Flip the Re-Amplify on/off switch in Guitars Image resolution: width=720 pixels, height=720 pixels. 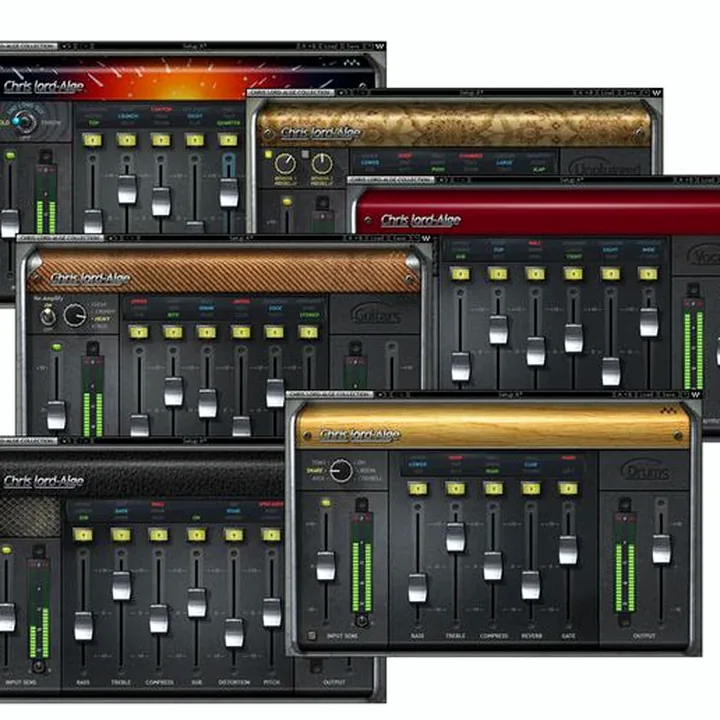[x=48, y=316]
